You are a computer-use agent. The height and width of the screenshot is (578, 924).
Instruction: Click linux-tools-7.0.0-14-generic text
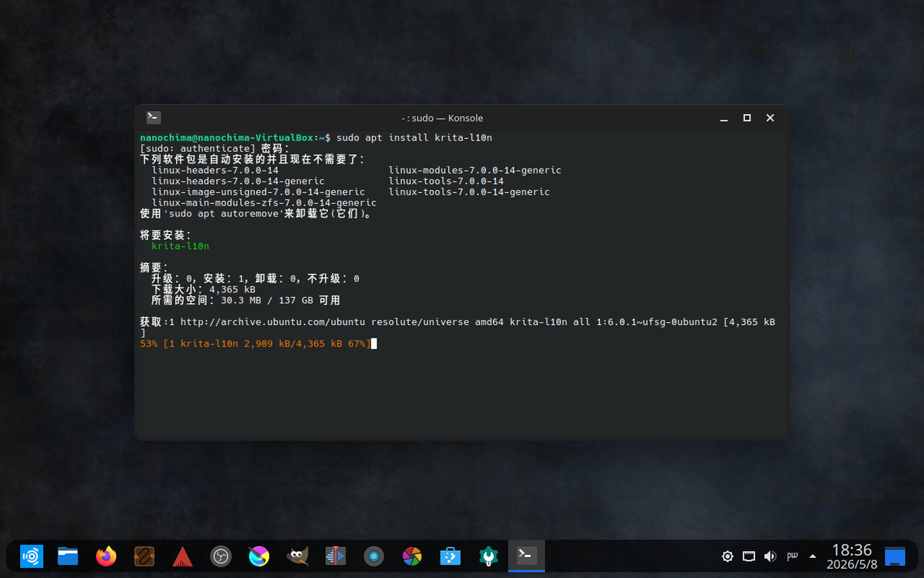point(469,192)
